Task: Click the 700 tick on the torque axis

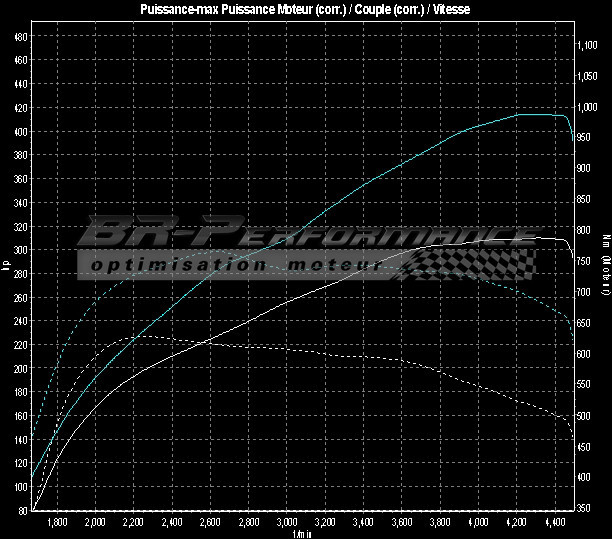Action: click(x=590, y=293)
